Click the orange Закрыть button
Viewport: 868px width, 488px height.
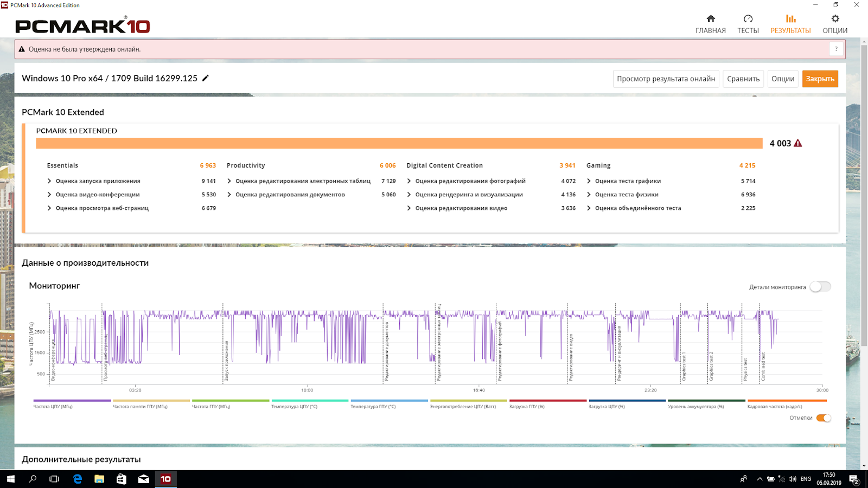click(820, 79)
